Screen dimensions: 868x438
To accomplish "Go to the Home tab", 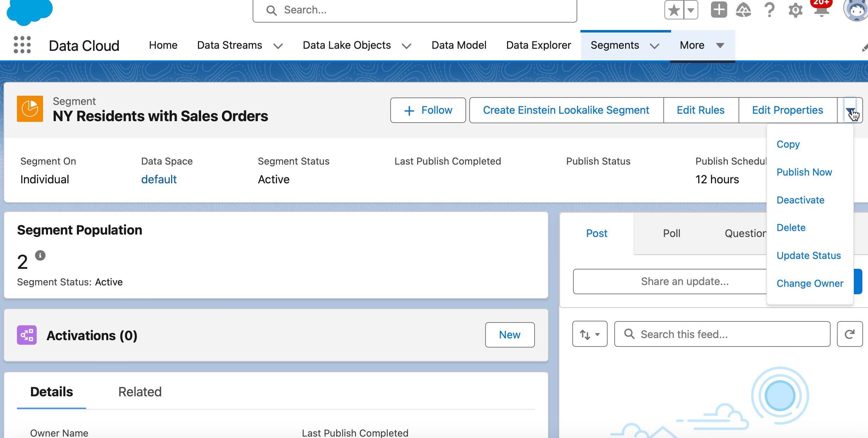I will click(x=163, y=45).
